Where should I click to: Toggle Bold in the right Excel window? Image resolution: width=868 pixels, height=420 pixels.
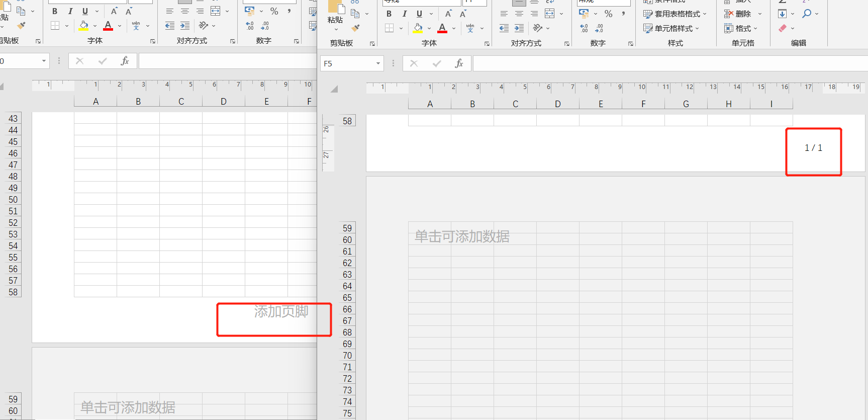coord(389,14)
